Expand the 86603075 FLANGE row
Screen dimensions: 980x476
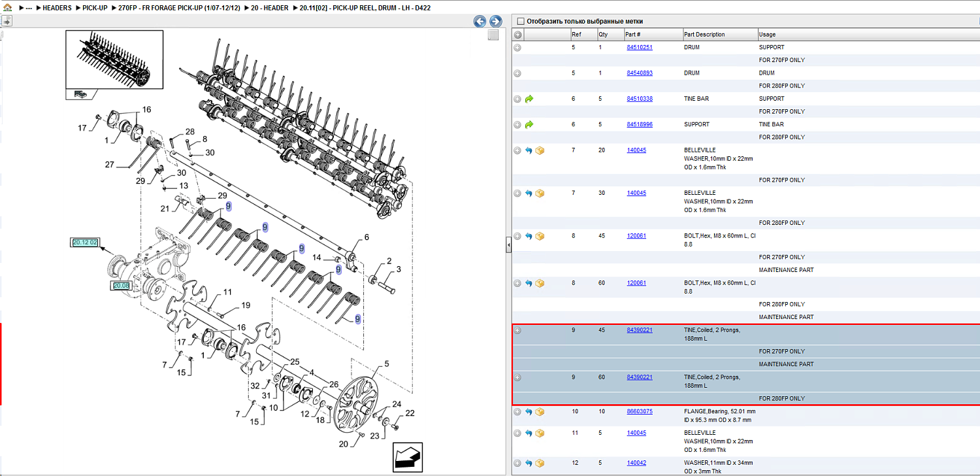click(517, 412)
